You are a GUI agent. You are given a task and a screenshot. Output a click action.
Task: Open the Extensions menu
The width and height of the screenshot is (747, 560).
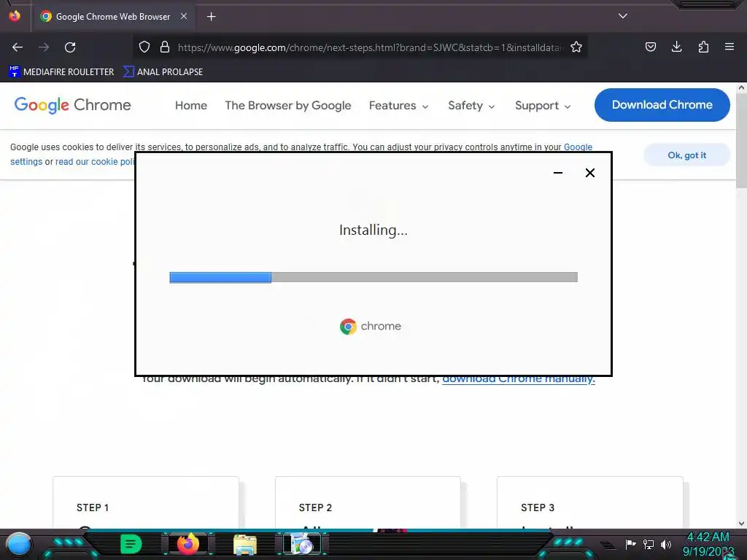(703, 47)
